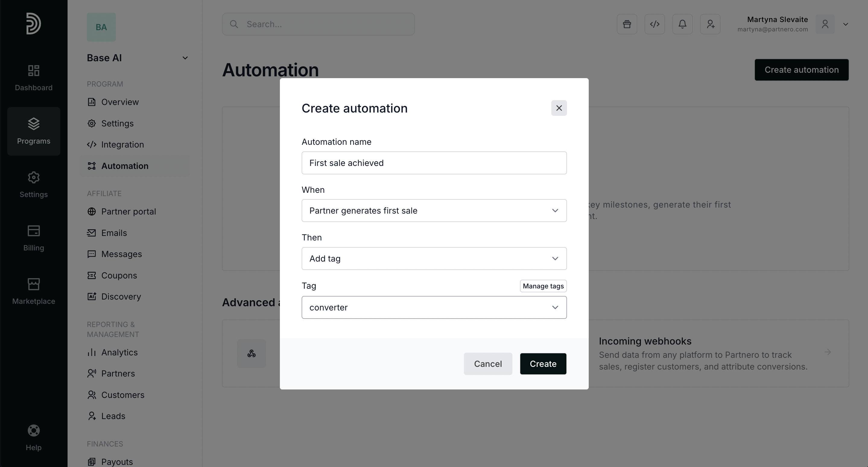The height and width of the screenshot is (467, 868).
Task: Expand the Then action dropdown
Action: click(x=434, y=259)
